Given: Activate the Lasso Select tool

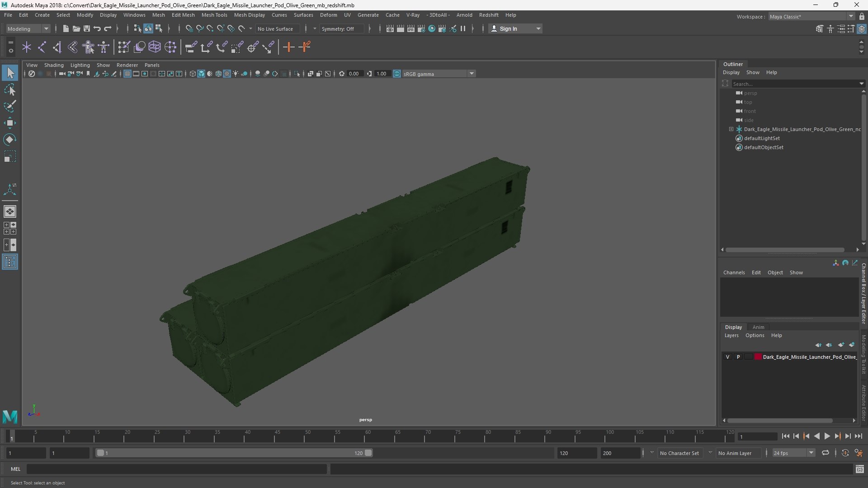Looking at the screenshot, I should [10, 89].
